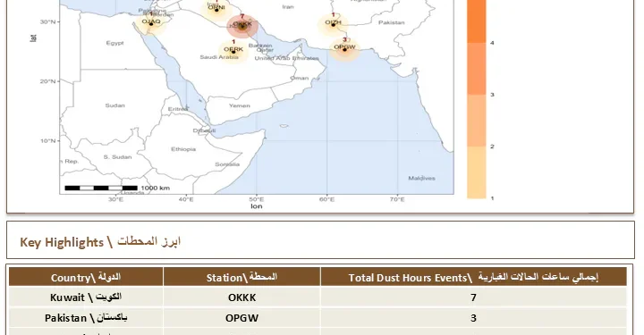
Task: Select the 'Maldives' label on the map
Action: [421, 179]
